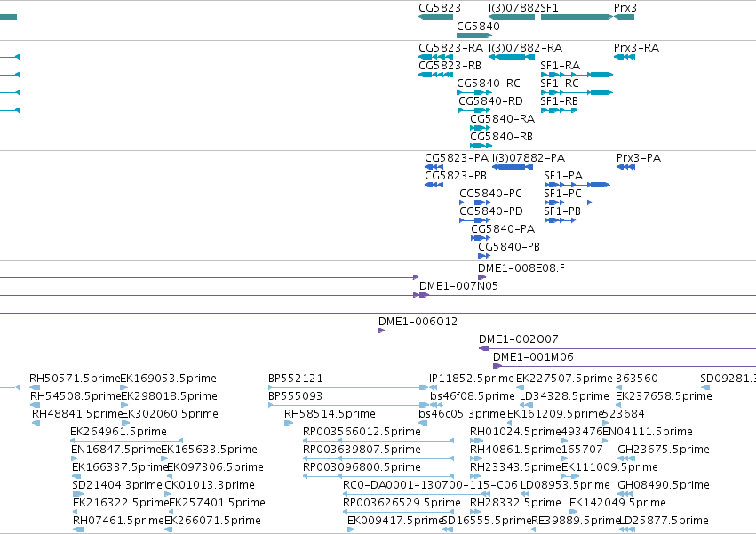Image resolution: width=756 pixels, height=534 pixels.
Task: Select the RP003639807.5prime EST label
Action: tap(362, 450)
